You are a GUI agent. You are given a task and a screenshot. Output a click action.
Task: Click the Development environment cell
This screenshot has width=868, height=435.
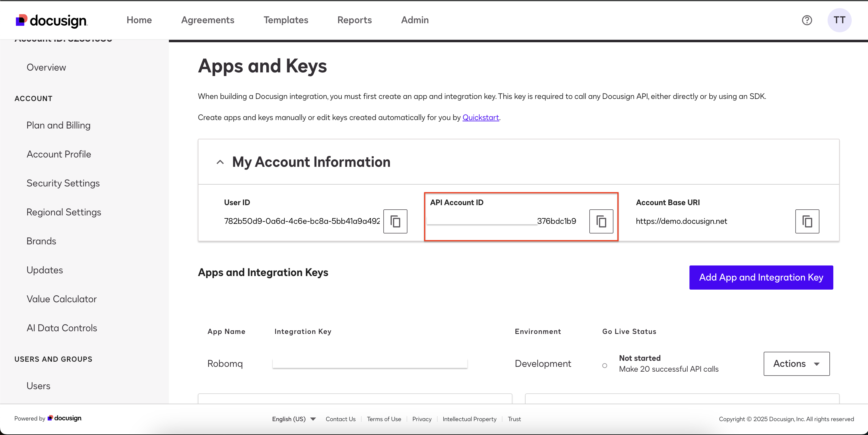click(543, 364)
